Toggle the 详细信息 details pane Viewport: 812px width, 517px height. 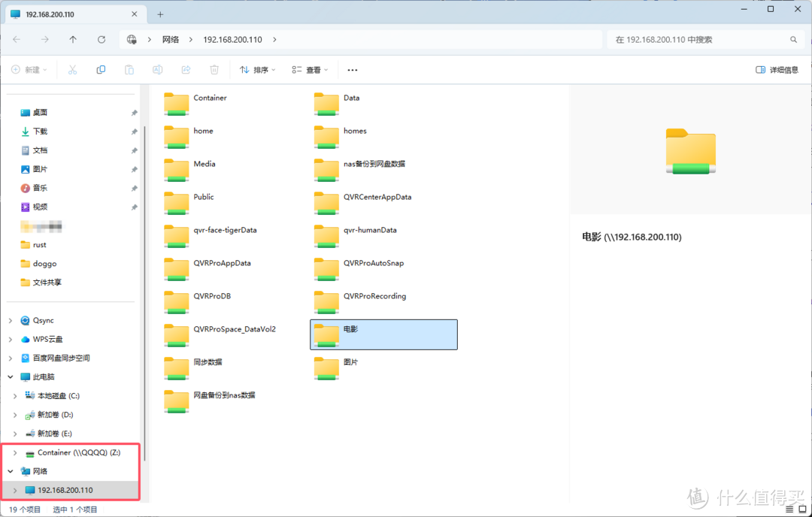pyautogui.click(x=777, y=70)
